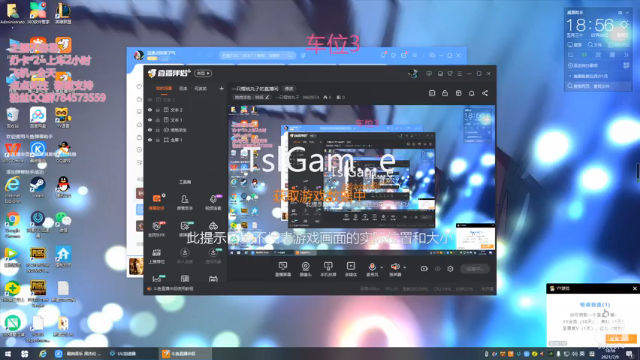Open the Internet Explorer desktop shortcut
The width and height of the screenshot is (640, 360).
coord(13,189)
